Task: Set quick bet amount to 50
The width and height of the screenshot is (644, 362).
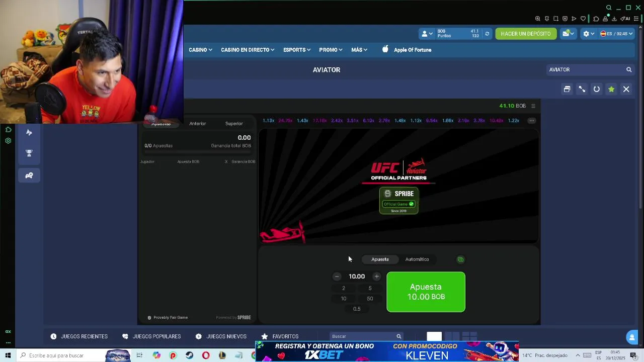Action: click(370, 299)
